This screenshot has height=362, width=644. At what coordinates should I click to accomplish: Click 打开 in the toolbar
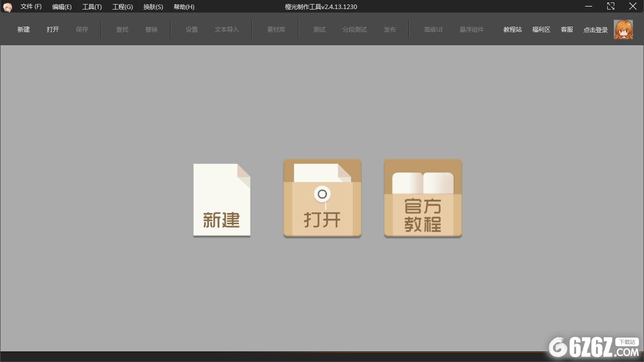coord(53,30)
